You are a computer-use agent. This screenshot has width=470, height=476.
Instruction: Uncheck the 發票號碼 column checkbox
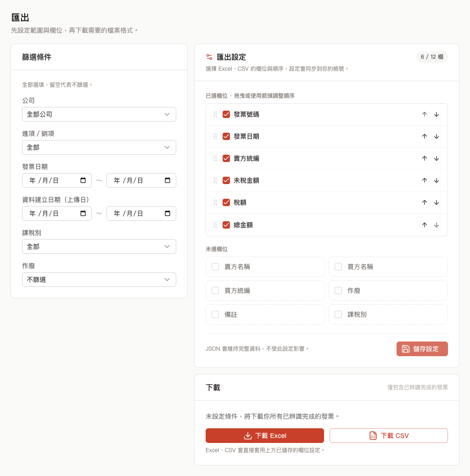[x=226, y=114]
